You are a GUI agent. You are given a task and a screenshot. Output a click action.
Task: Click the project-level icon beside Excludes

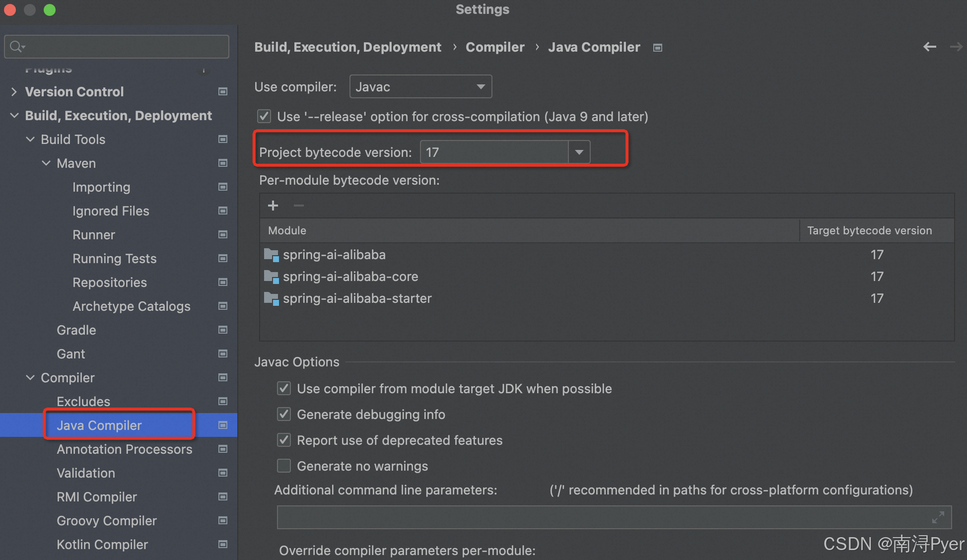click(223, 401)
